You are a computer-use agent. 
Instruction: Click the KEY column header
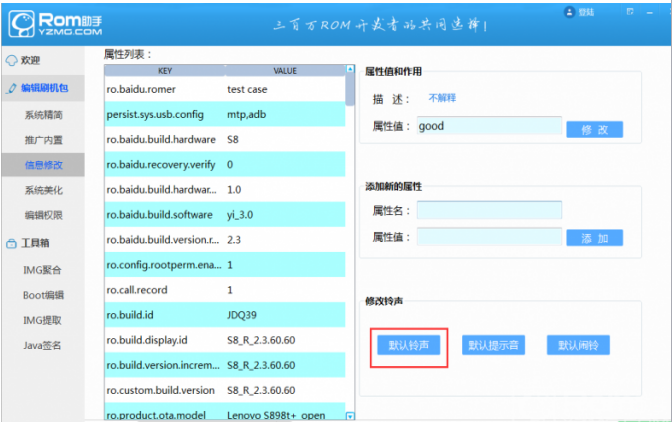pos(165,71)
